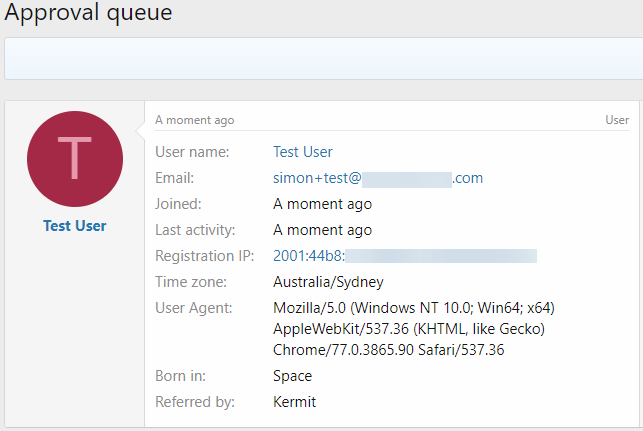Click the timestamp in the entry header
This screenshot has width=643, height=431.
(x=195, y=120)
